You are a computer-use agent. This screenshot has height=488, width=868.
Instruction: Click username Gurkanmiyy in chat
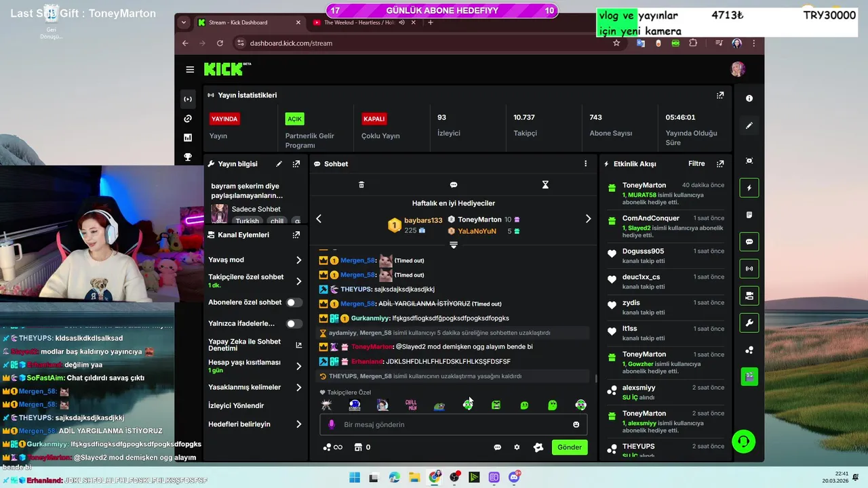pyautogui.click(x=371, y=319)
